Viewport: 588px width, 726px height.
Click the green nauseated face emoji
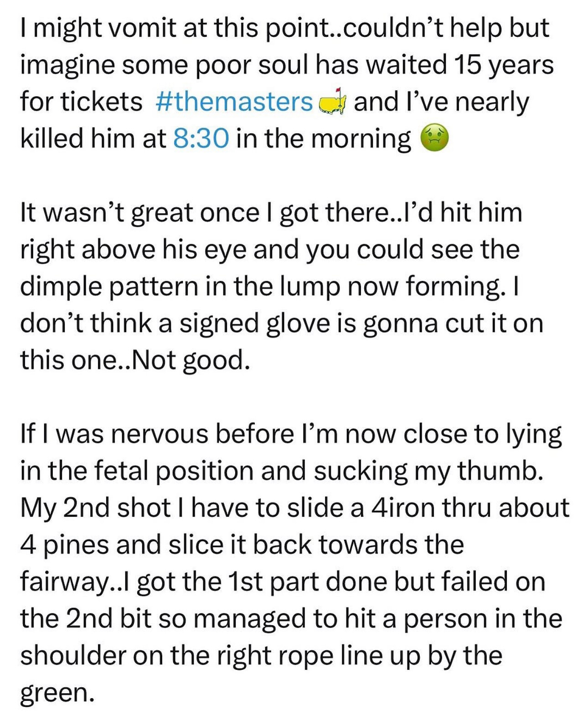click(433, 139)
